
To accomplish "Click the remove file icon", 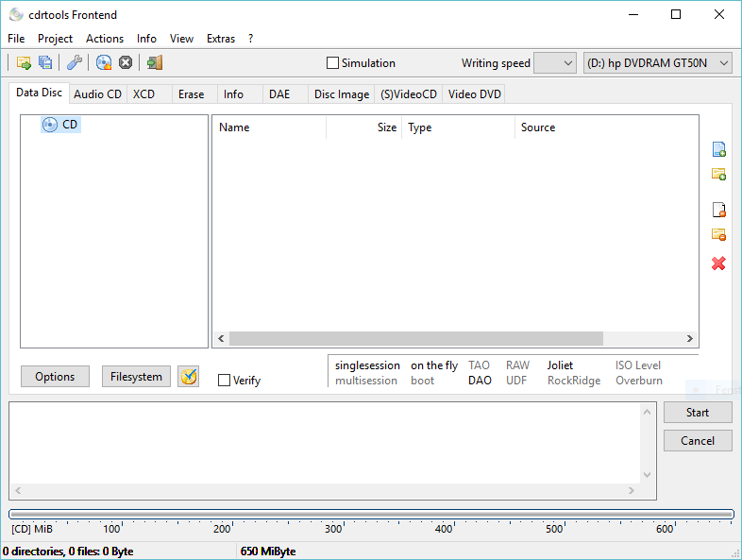I will (x=718, y=210).
